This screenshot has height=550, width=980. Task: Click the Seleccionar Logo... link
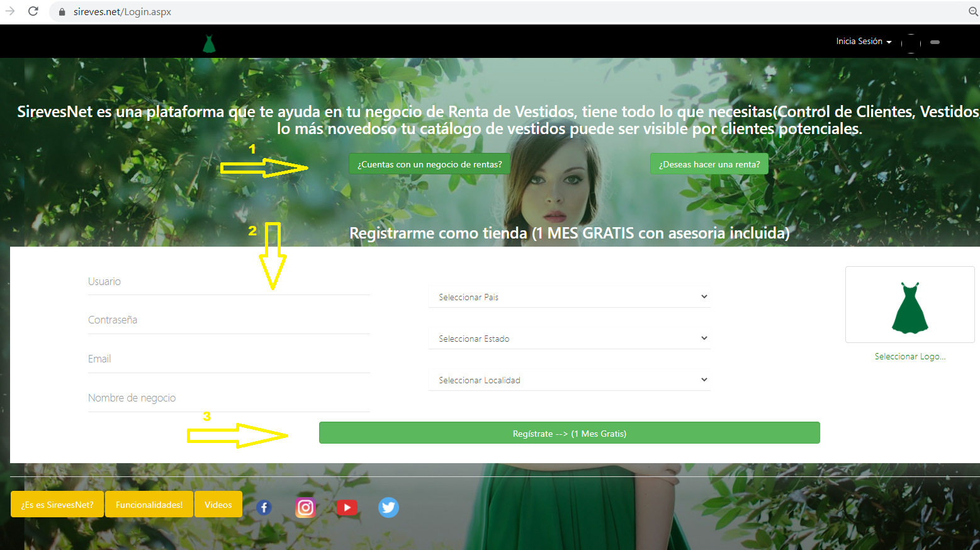(910, 356)
